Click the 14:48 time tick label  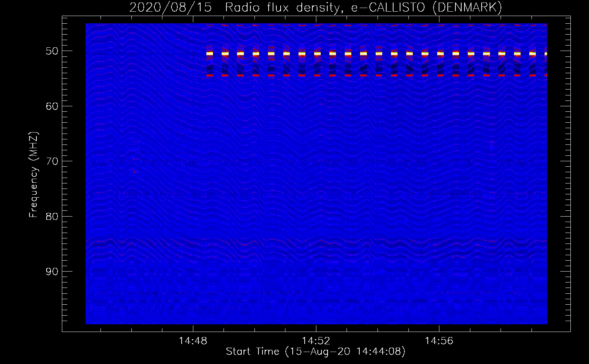coord(193,341)
